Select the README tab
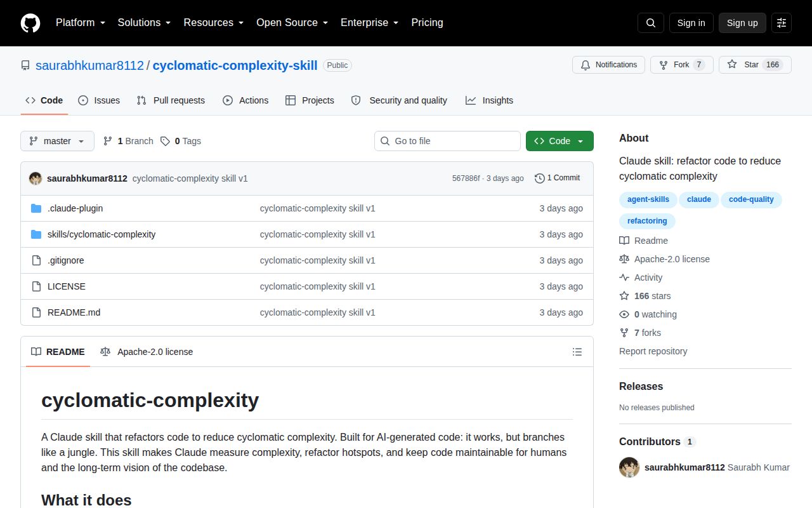This screenshot has height=508, width=812. 58,352
